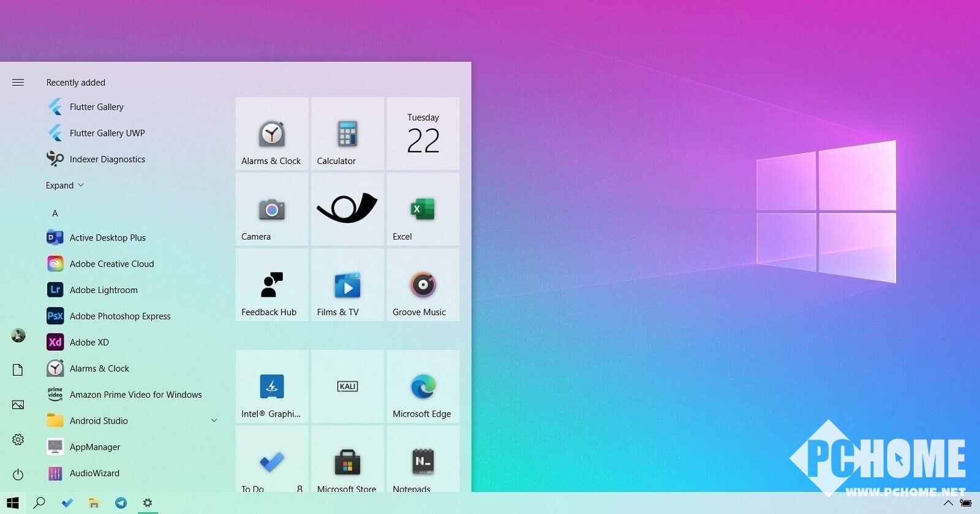Open the Groove Music tile

pyautogui.click(x=423, y=285)
